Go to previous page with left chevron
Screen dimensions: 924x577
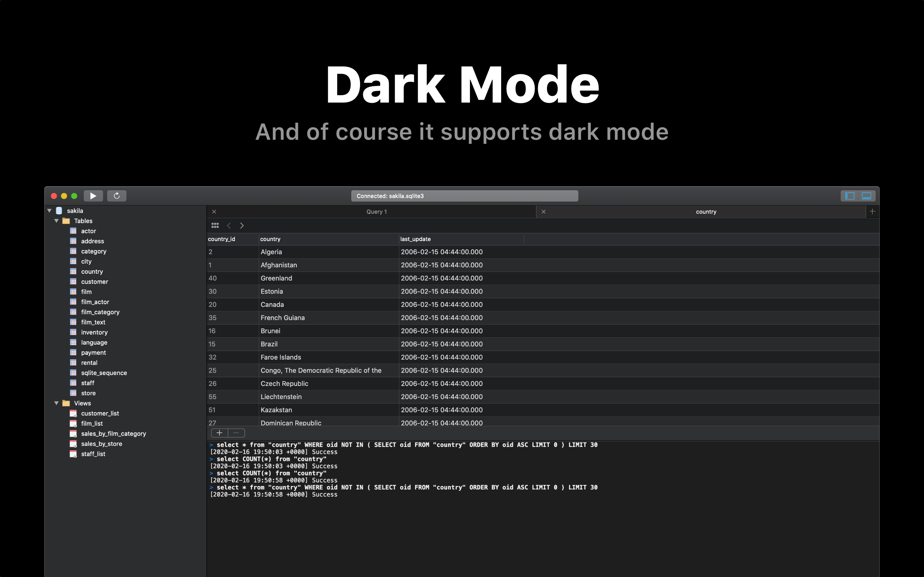click(229, 226)
